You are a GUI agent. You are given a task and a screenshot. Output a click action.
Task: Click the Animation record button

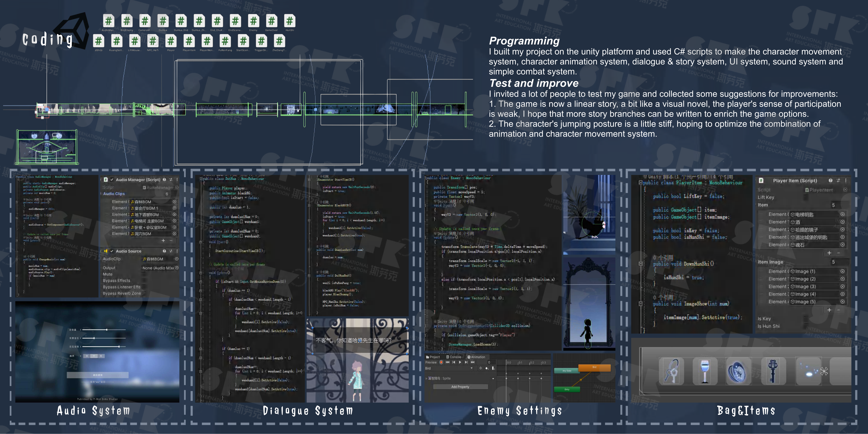pos(441,362)
